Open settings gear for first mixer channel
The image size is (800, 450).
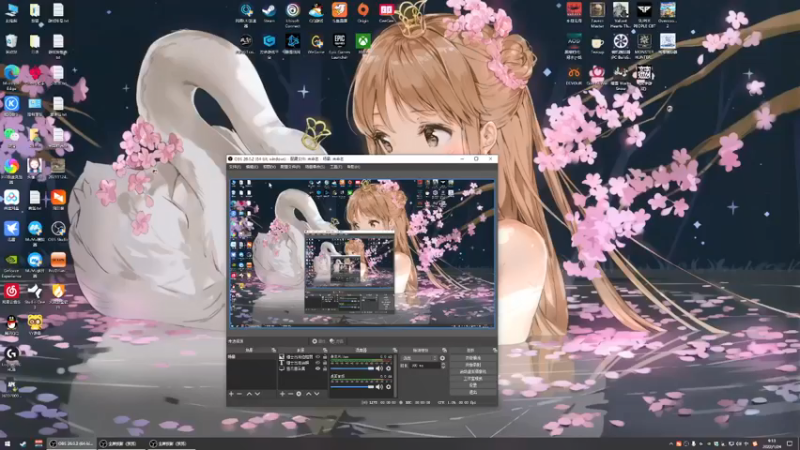point(388,368)
